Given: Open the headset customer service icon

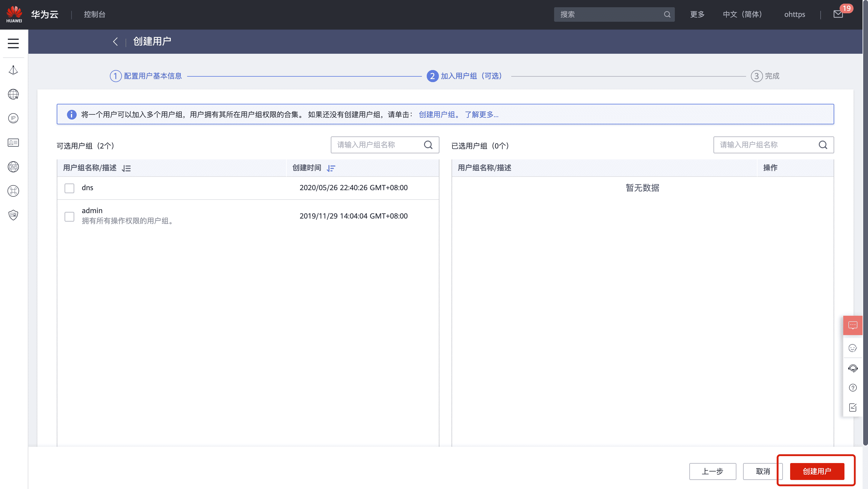Looking at the screenshot, I should [853, 368].
